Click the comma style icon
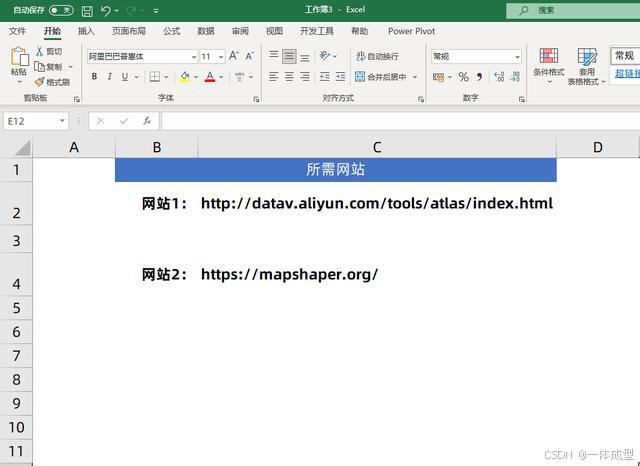 479,77
